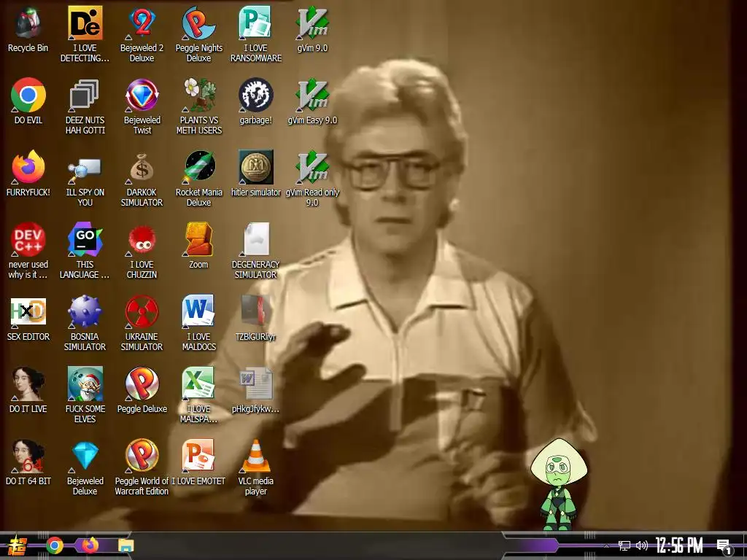Open the Firefox desktop shortcut icon

(28, 168)
